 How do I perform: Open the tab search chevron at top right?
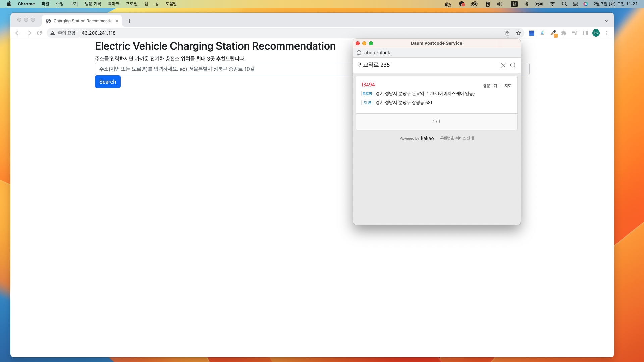[606, 21]
